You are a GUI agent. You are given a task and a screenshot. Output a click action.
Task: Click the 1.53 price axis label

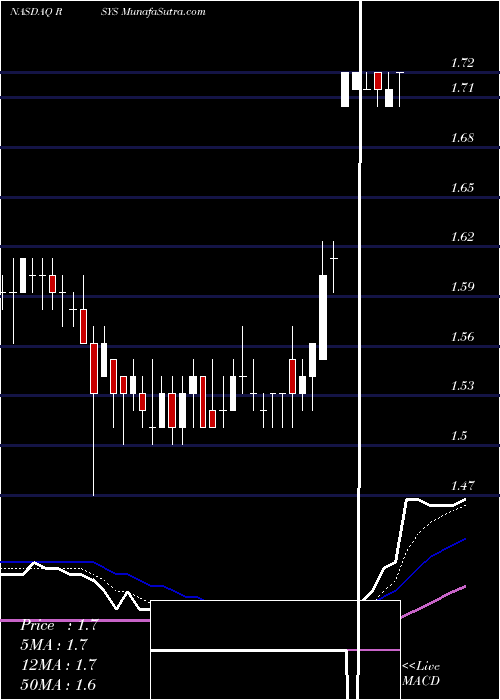coord(462,386)
